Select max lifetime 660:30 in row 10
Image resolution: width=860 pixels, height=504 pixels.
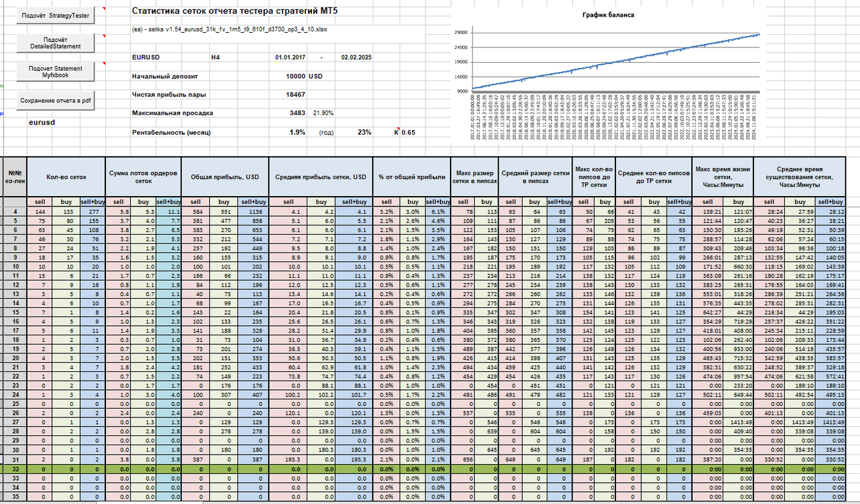(737, 265)
